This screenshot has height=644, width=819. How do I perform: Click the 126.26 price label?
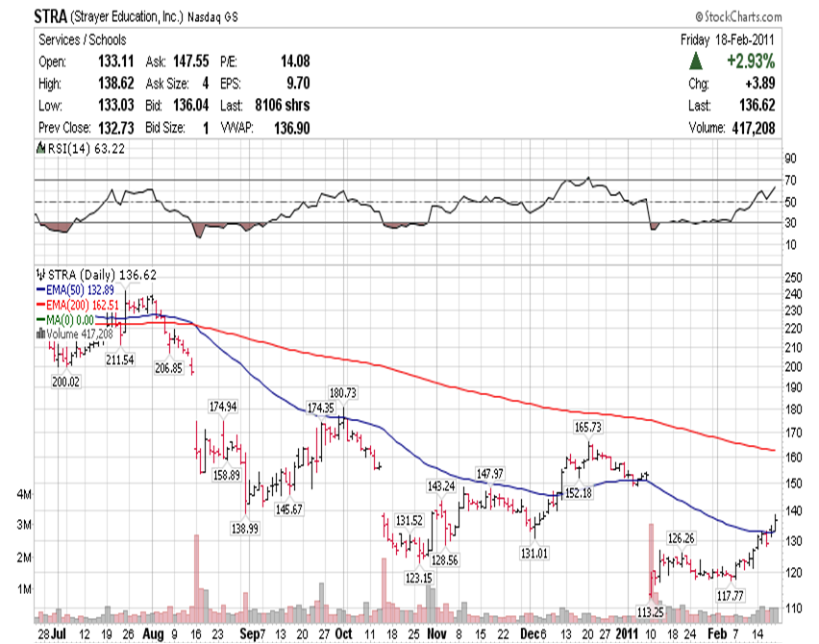tap(682, 538)
